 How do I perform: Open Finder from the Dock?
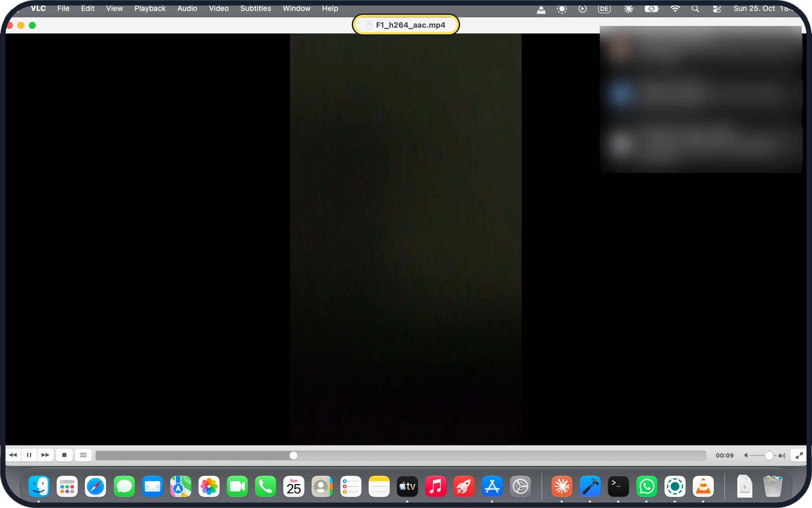coord(39,486)
